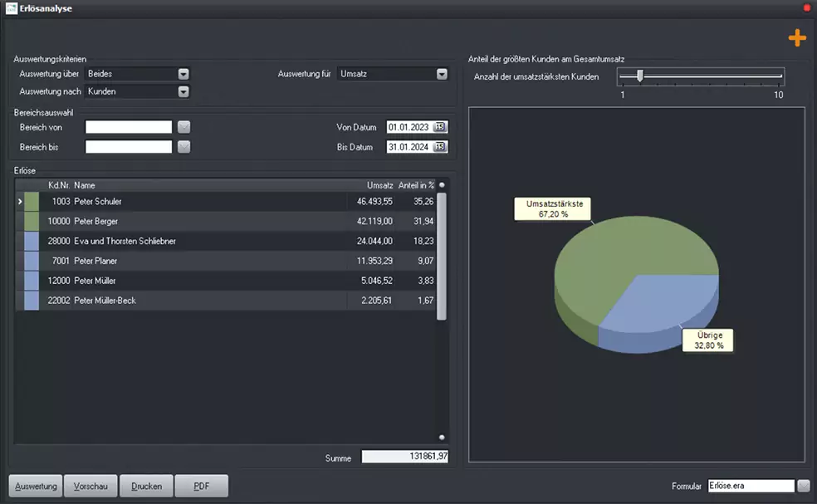Expand the Auswertung über dropdown
The width and height of the screenshot is (817, 504).
pos(183,74)
